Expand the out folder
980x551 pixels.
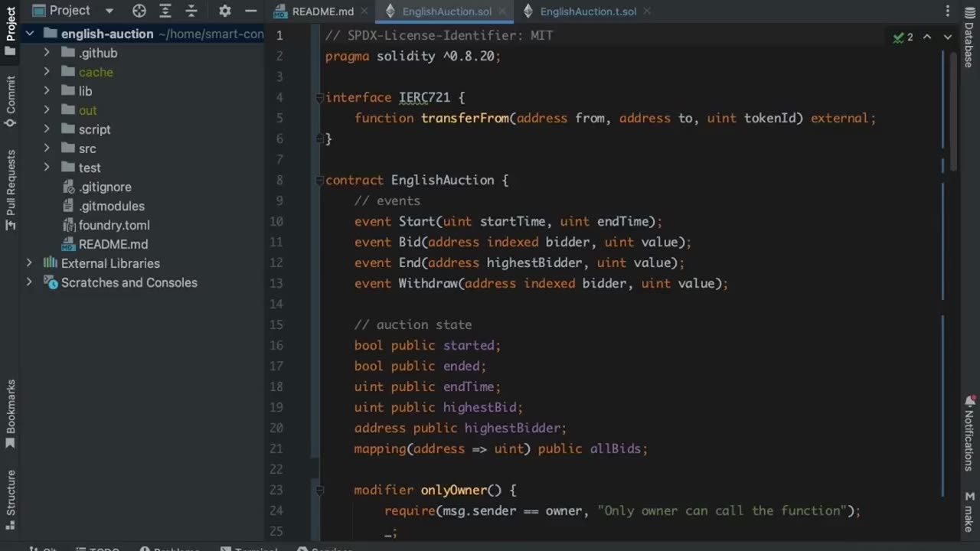47,110
